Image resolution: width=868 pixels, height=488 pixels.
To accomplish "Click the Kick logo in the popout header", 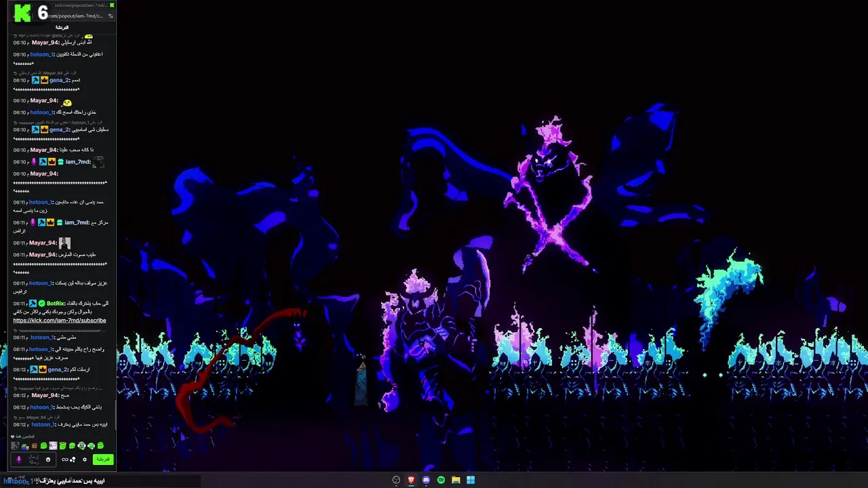I will click(22, 13).
